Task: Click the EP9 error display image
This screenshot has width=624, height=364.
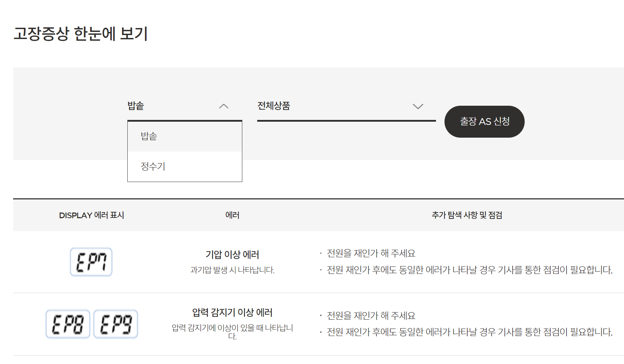Action: (116, 324)
